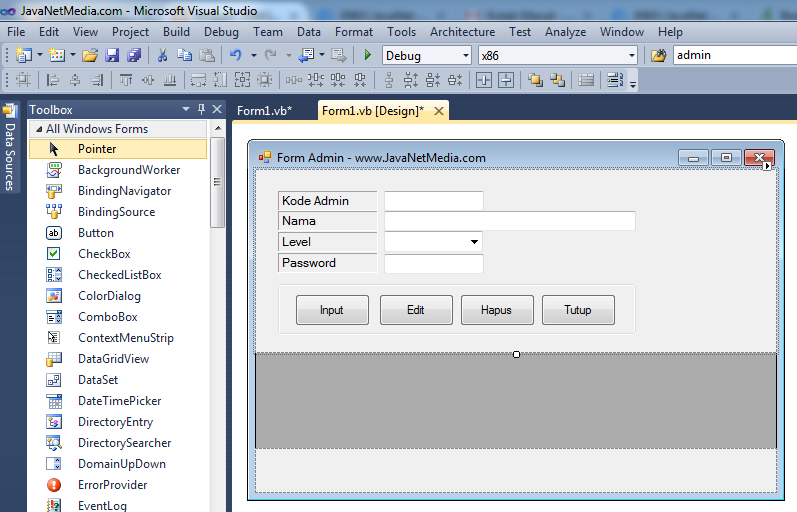Click the Make Same Height icon
Image resolution: width=797 pixels, height=512 pixels.
point(220,80)
